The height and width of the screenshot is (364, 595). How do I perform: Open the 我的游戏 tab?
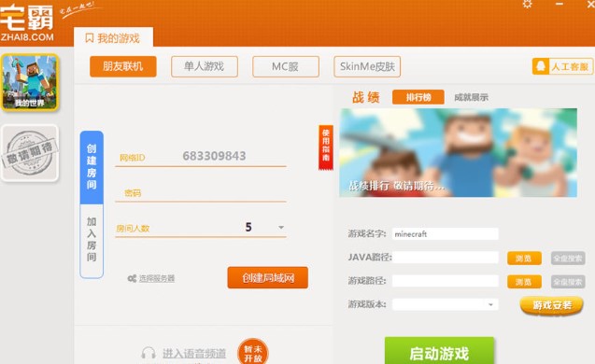click(113, 37)
